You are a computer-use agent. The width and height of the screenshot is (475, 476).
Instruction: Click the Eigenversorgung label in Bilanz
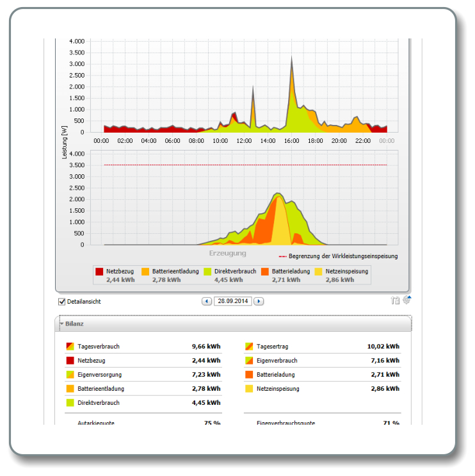pyautogui.click(x=99, y=375)
